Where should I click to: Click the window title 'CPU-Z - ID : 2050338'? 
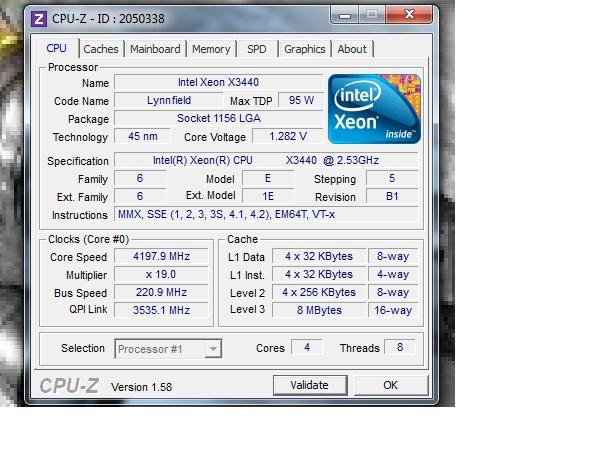click(x=108, y=18)
